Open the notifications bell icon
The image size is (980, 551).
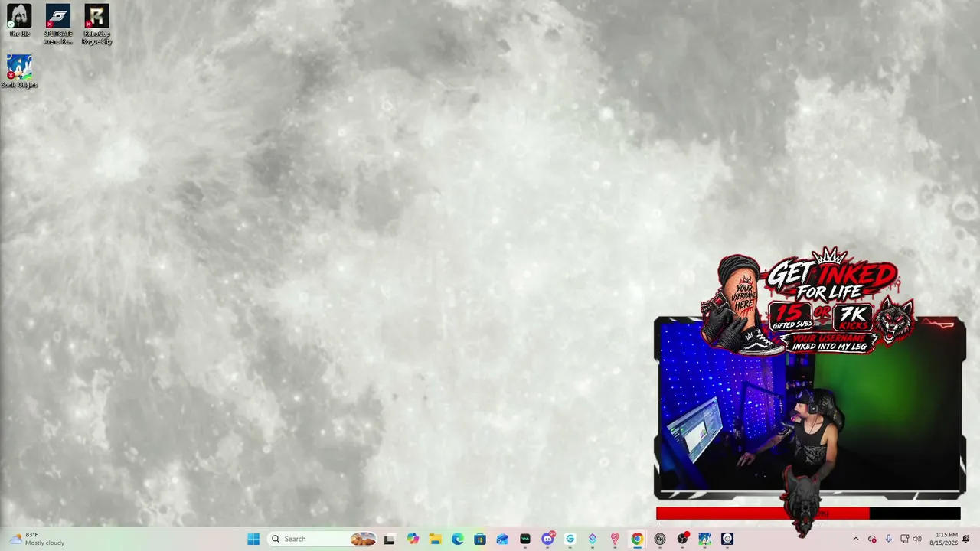coord(966,539)
